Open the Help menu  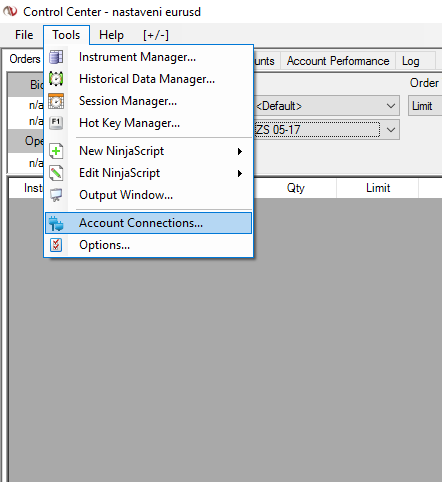click(x=111, y=35)
